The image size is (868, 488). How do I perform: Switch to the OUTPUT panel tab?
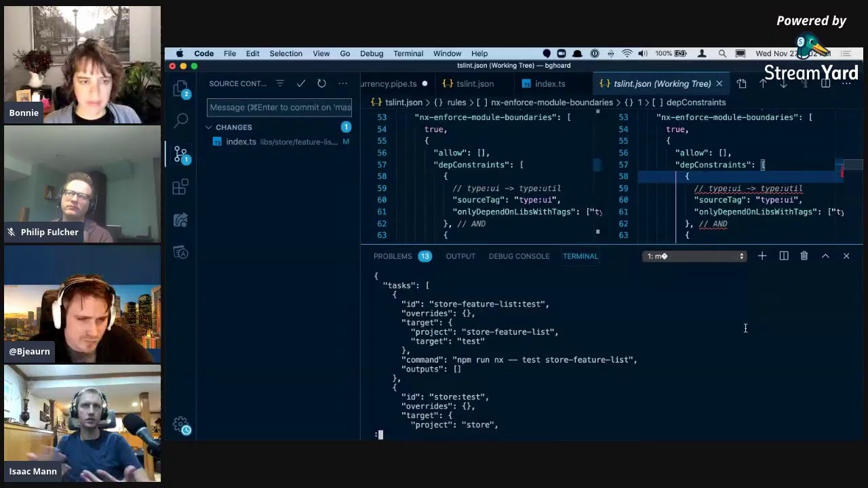[460, 256]
